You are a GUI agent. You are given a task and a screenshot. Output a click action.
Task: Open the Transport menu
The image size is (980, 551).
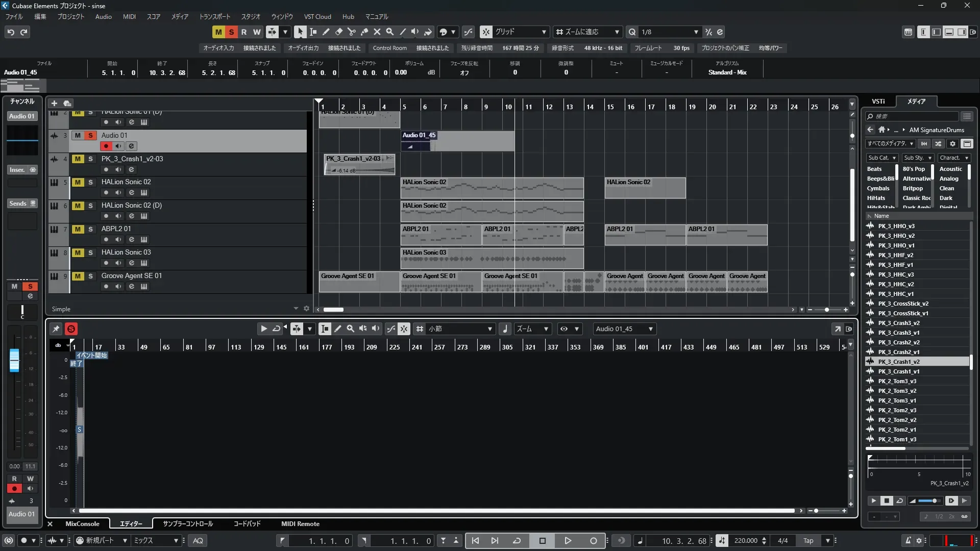coord(214,17)
